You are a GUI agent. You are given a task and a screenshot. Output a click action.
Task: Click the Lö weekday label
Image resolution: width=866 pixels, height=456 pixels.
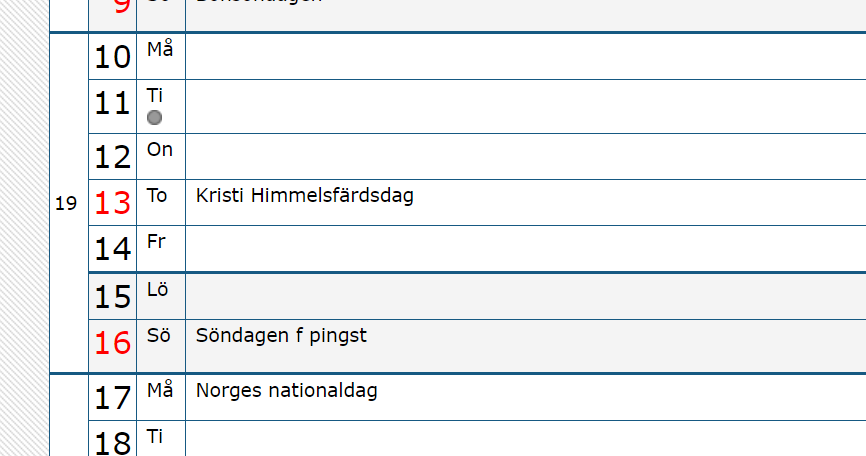point(157,289)
